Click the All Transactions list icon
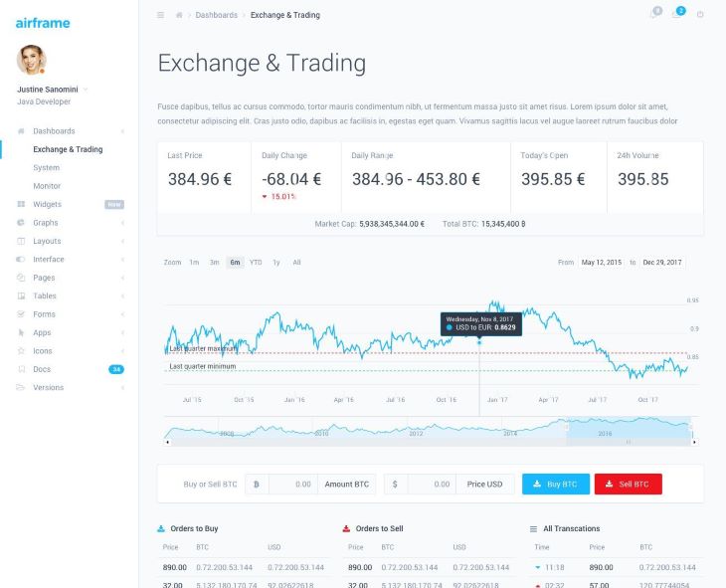The width and height of the screenshot is (726, 588). click(x=533, y=528)
